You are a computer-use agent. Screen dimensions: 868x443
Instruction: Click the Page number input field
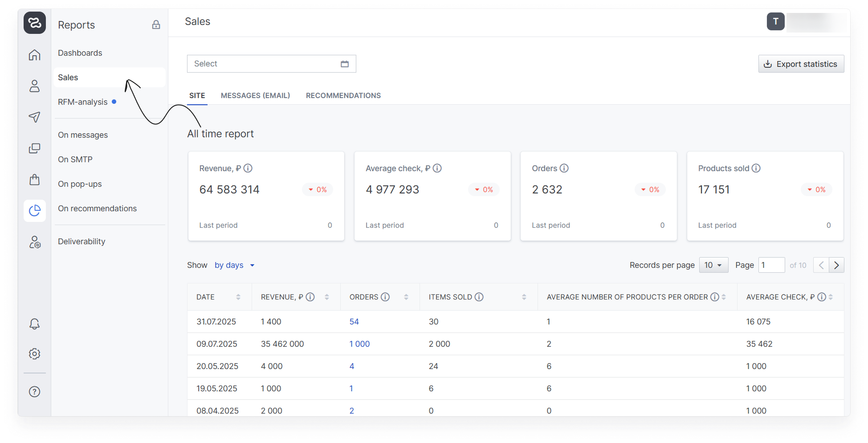point(771,265)
